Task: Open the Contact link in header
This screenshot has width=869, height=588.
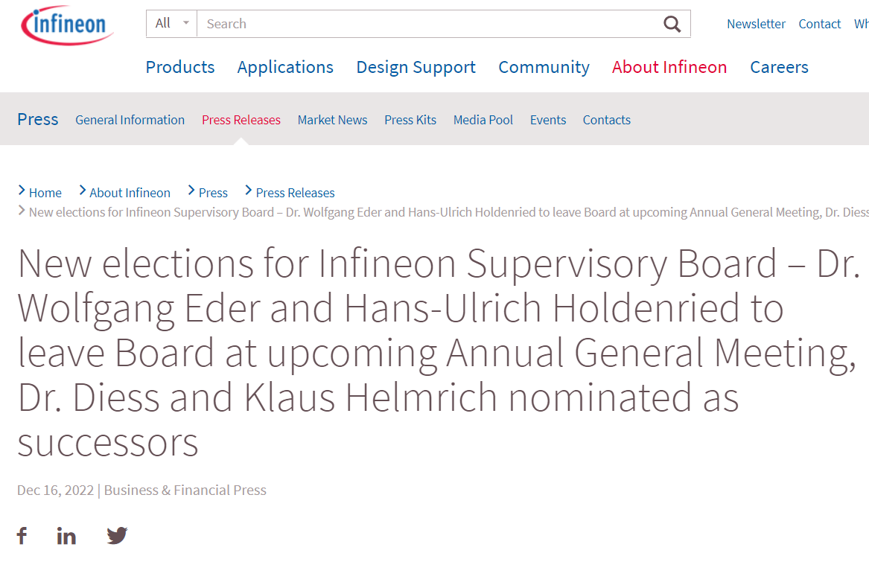Action: pos(819,24)
